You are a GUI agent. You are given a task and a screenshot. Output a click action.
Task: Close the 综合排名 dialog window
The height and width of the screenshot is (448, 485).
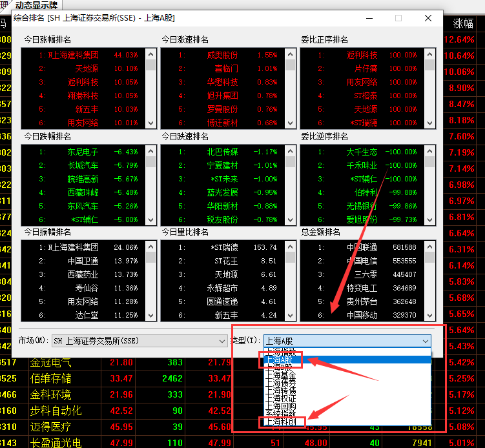tap(428, 18)
